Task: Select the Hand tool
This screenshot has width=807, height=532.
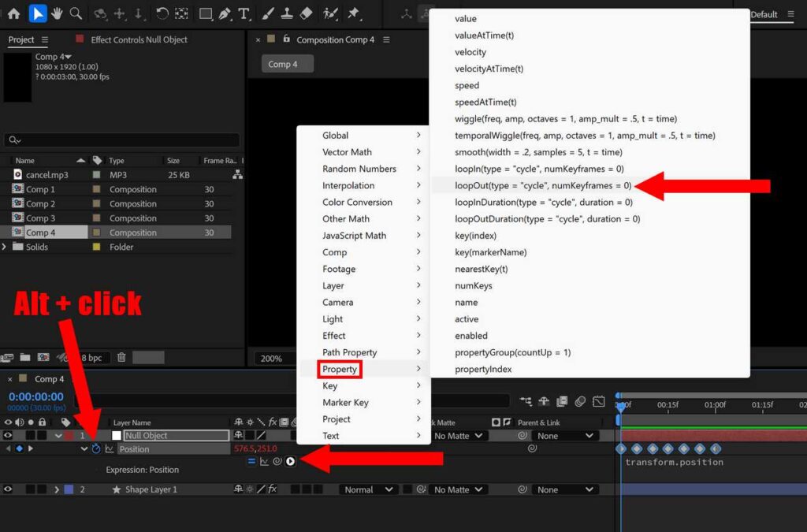Action: [57, 14]
